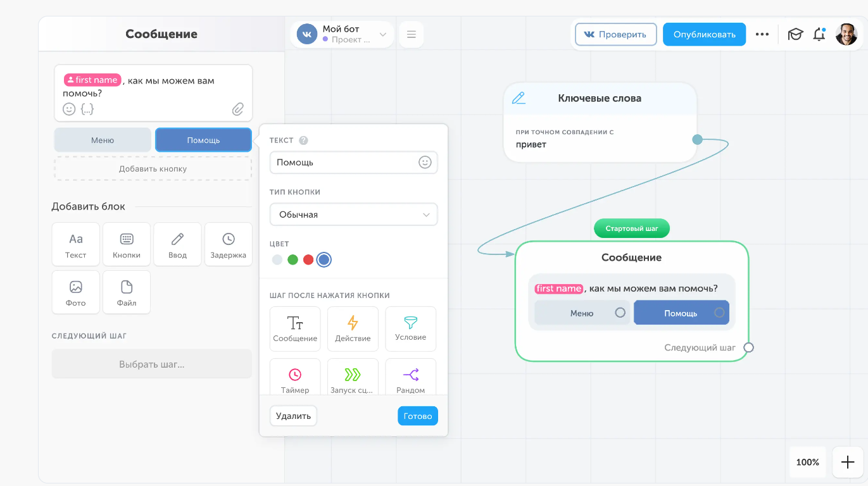Open the three-dots more options menu
Screen dimensions: 868x486
(x=762, y=34)
